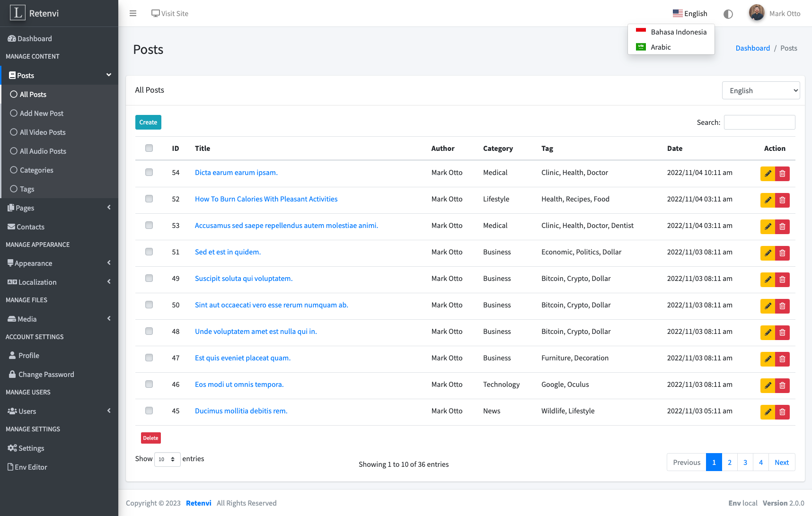Open the Dashboard sidebar icon

click(x=12, y=38)
